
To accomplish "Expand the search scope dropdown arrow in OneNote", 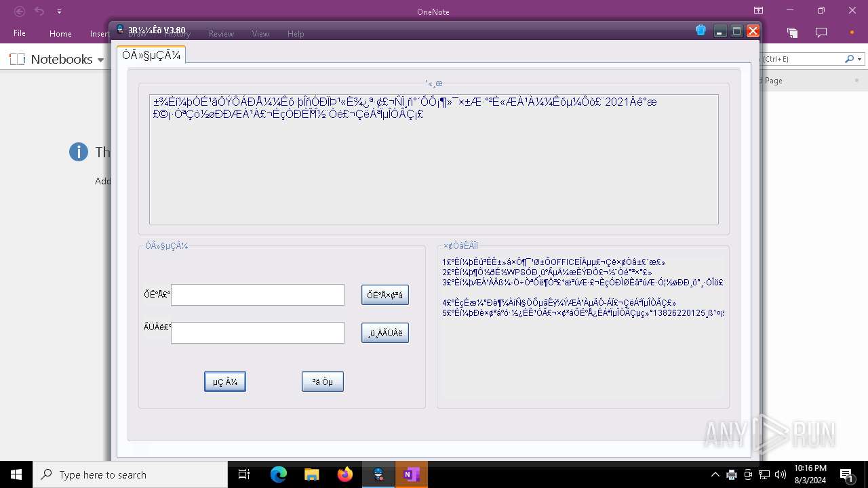I will (859, 59).
